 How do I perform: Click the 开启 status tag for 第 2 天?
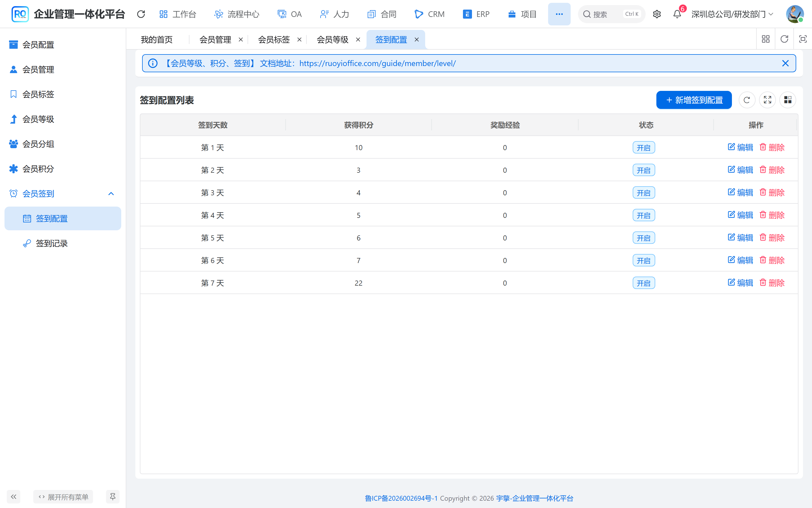(644, 170)
